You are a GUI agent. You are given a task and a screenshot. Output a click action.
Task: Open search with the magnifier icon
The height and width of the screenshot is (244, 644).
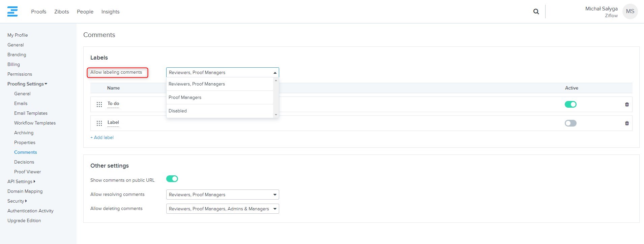pos(536,12)
